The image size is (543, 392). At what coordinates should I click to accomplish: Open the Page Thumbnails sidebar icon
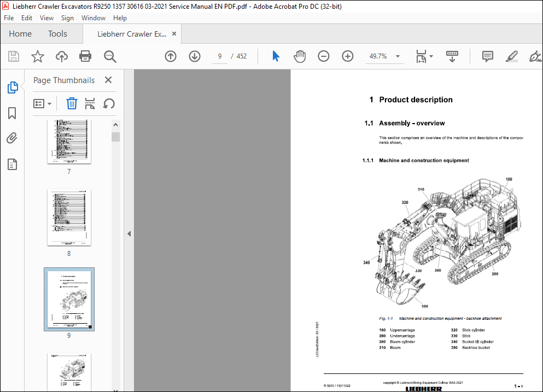(13, 87)
